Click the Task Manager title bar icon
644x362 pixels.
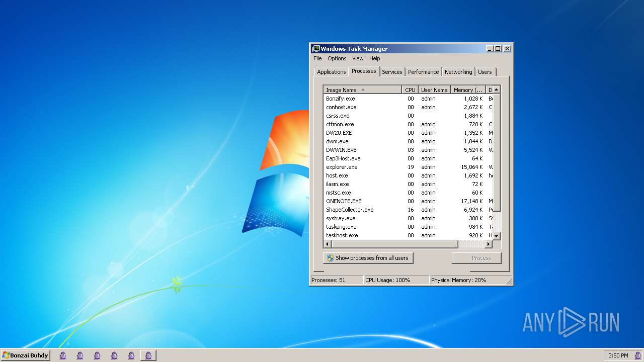coord(316,49)
